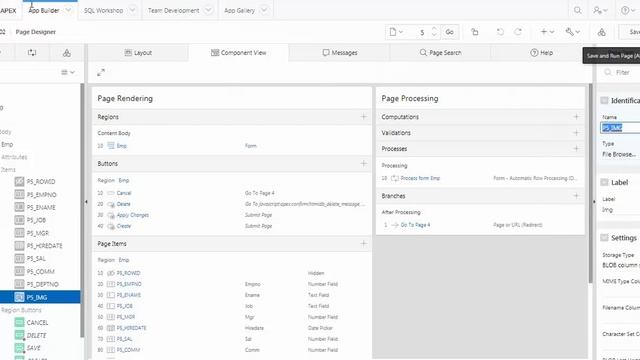
Task: Open the Emp form region link
Action: click(122, 146)
